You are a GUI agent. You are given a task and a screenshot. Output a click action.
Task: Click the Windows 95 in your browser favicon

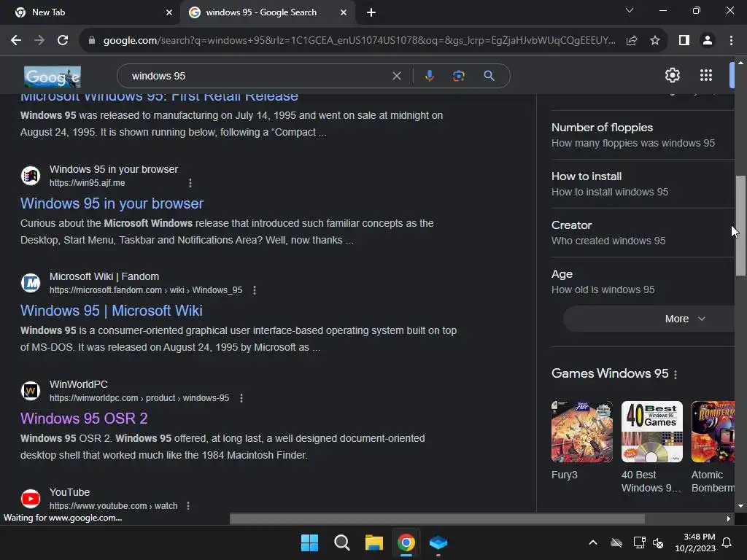point(31,176)
